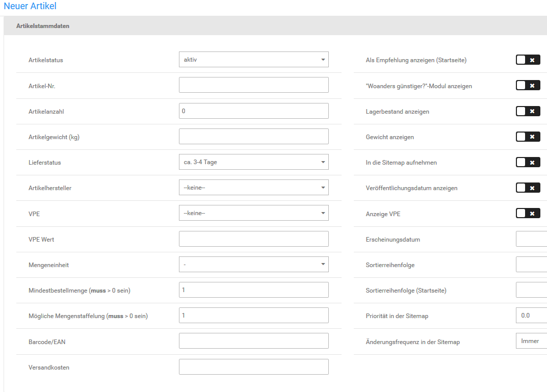Expand the Lieferstatus dropdown
This screenshot has width=547, height=392.
click(x=253, y=162)
